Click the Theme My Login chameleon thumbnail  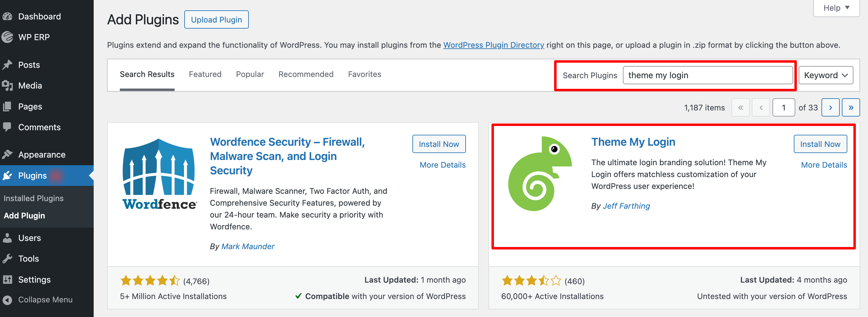coord(540,173)
